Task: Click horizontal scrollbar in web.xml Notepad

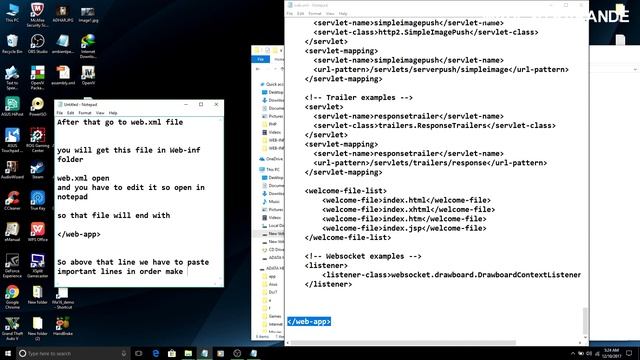Action: 403,342
